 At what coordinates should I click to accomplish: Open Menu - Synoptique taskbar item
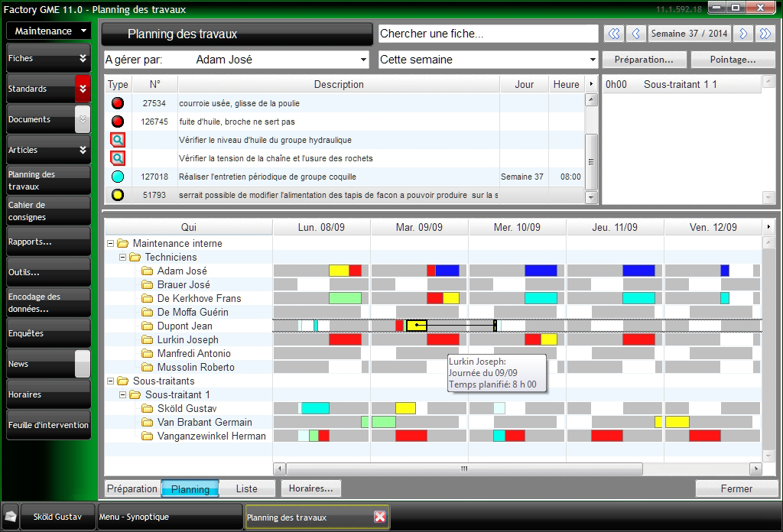pos(169,517)
